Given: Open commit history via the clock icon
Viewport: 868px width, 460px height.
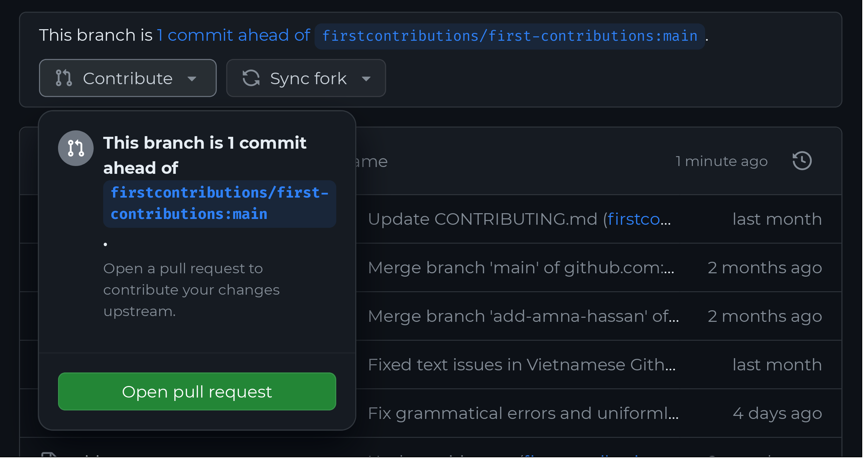Looking at the screenshot, I should tap(802, 161).
